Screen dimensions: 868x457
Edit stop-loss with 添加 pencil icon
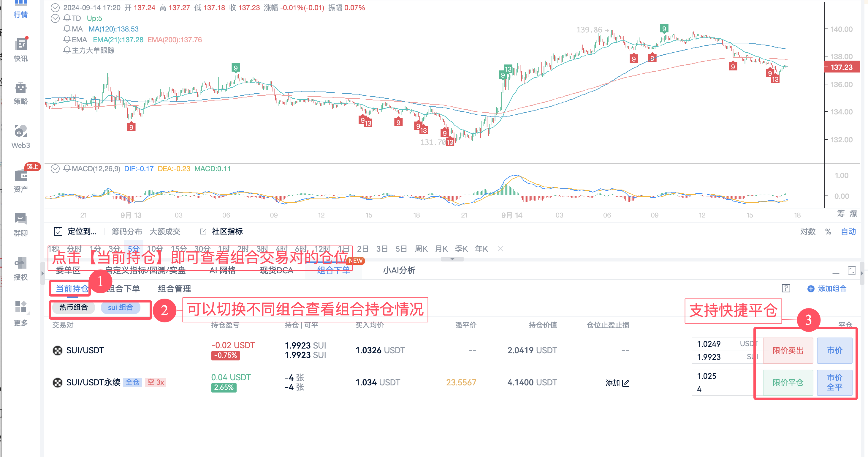626,383
